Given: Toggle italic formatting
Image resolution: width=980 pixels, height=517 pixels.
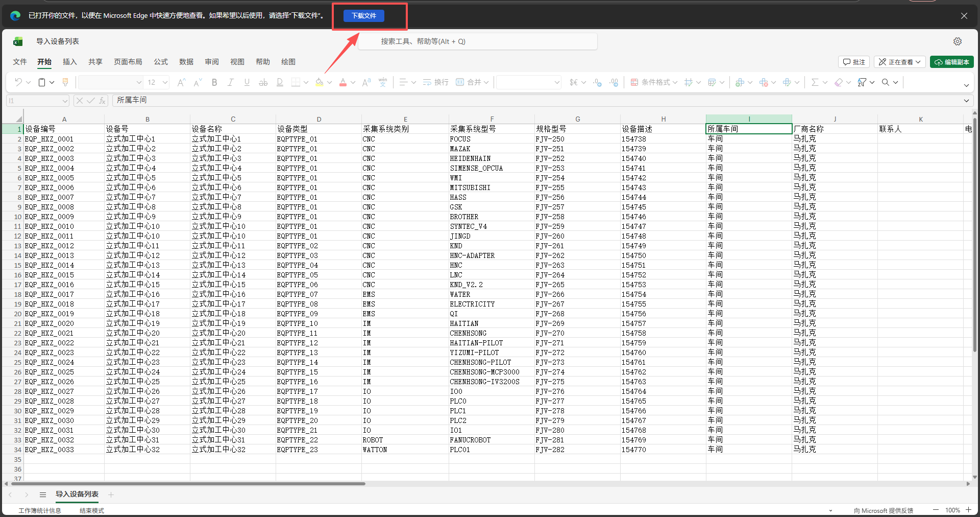Looking at the screenshot, I should coord(231,82).
